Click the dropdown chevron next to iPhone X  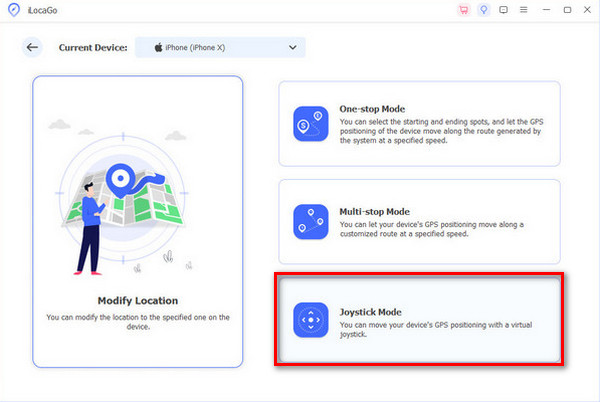coord(293,47)
